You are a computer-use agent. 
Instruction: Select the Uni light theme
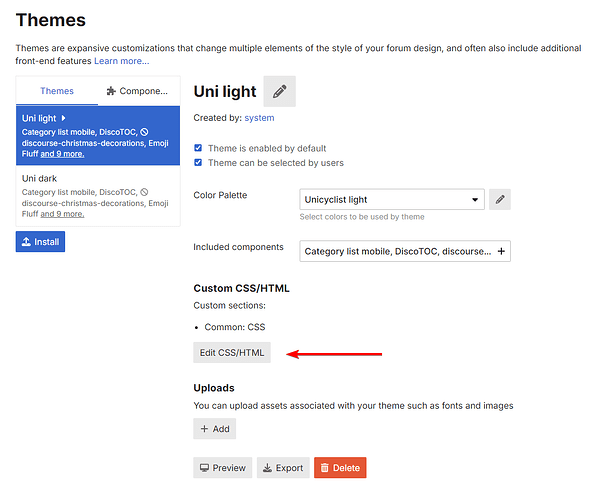pyautogui.click(x=98, y=135)
